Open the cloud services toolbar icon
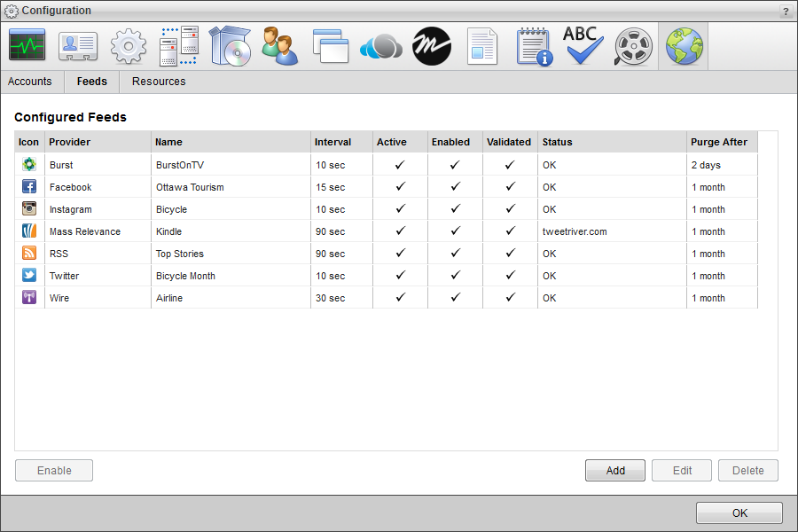798x532 pixels. tap(380, 45)
